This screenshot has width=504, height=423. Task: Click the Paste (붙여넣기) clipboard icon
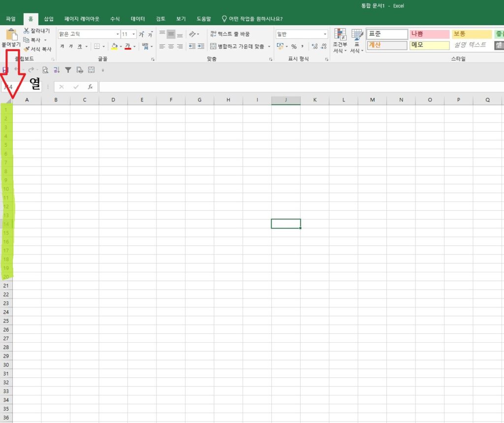[x=11, y=35]
